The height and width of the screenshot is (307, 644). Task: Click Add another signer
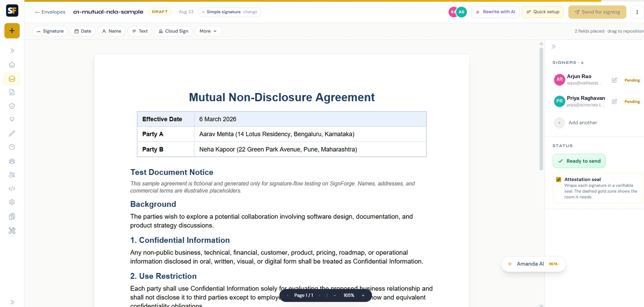point(576,123)
